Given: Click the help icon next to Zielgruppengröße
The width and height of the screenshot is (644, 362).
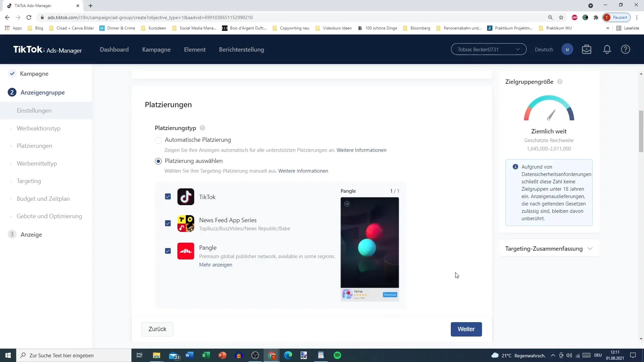Looking at the screenshot, I should pos(560,82).
